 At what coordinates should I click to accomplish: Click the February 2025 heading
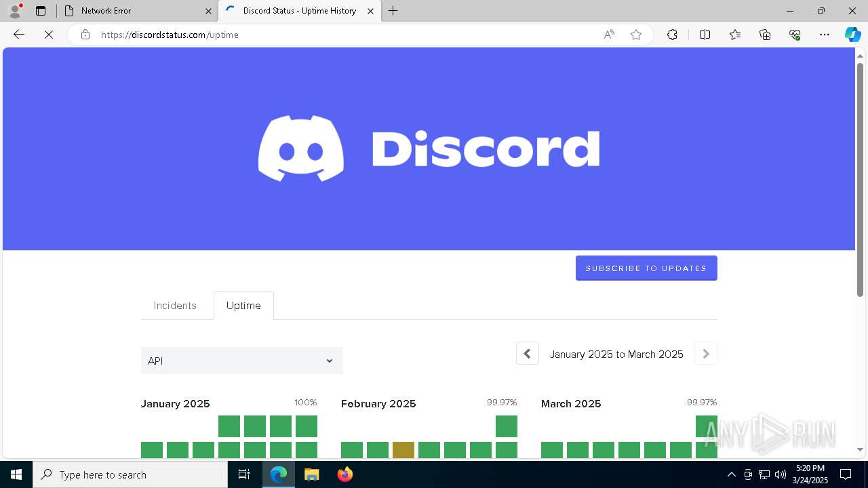coord(378,404)
